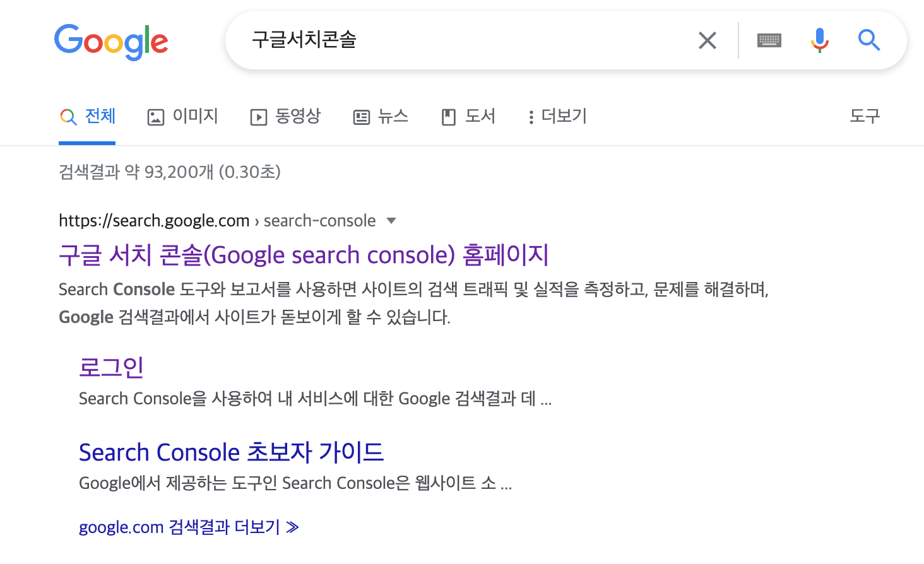Click the 검색결과 약 93,200개 result stats text
Screen dimensions: 924x564
(x=170, y=172)
